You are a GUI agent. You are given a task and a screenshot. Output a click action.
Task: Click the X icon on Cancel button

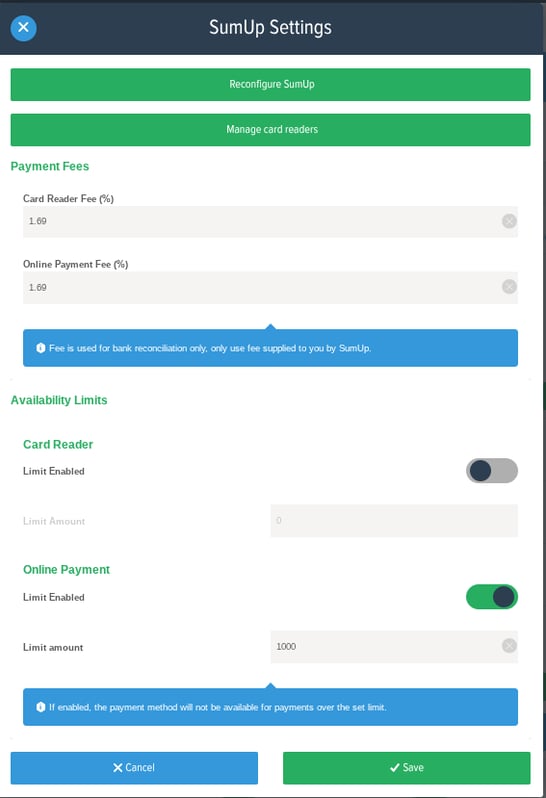[118, 767]
